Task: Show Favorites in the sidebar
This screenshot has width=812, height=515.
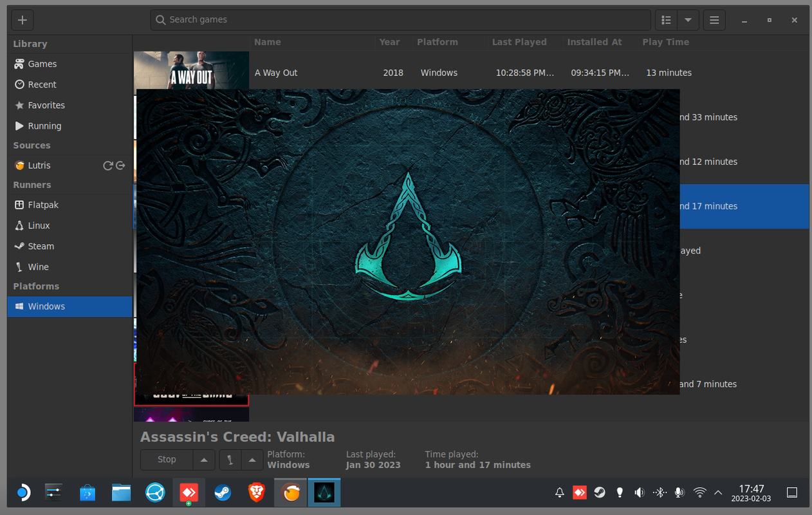Action: tap(69, 105)
